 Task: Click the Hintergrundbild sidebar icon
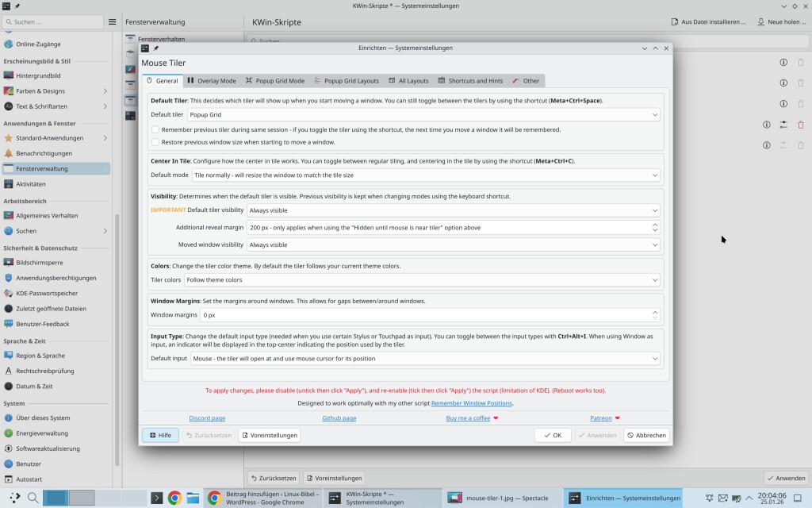pos(9,75)
